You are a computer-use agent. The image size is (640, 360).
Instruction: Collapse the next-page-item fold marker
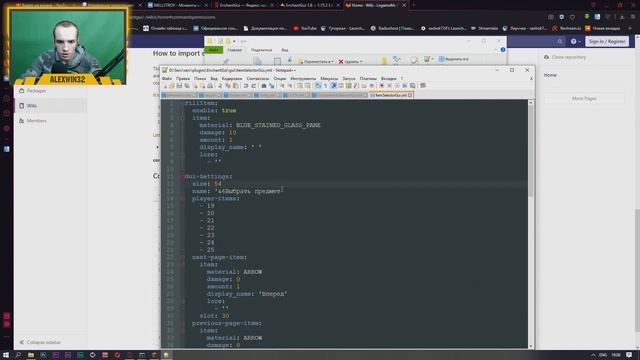point(182,258)
